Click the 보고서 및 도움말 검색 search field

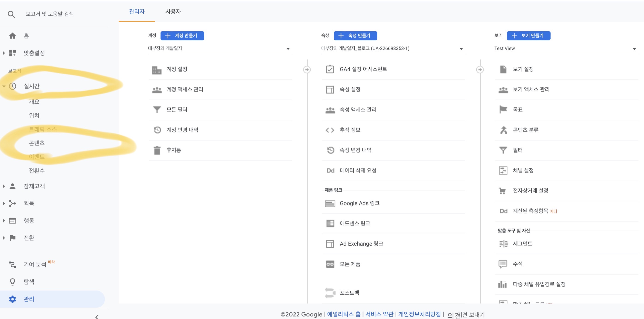(50, 14)
